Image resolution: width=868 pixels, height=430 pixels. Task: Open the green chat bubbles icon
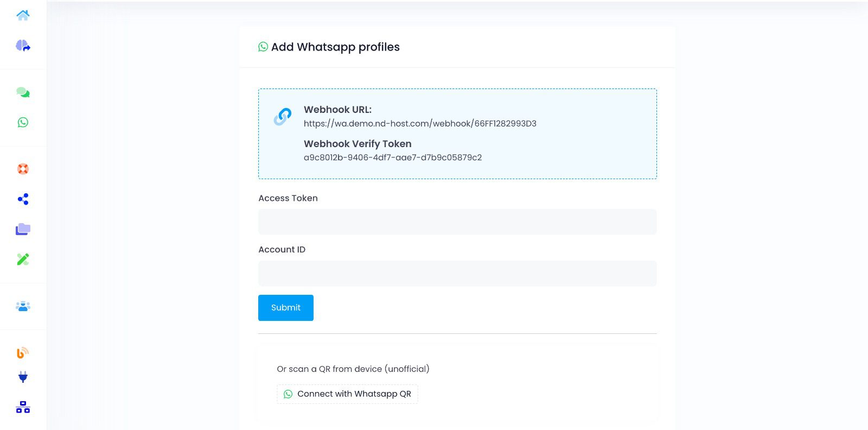[x=23, y=92]
